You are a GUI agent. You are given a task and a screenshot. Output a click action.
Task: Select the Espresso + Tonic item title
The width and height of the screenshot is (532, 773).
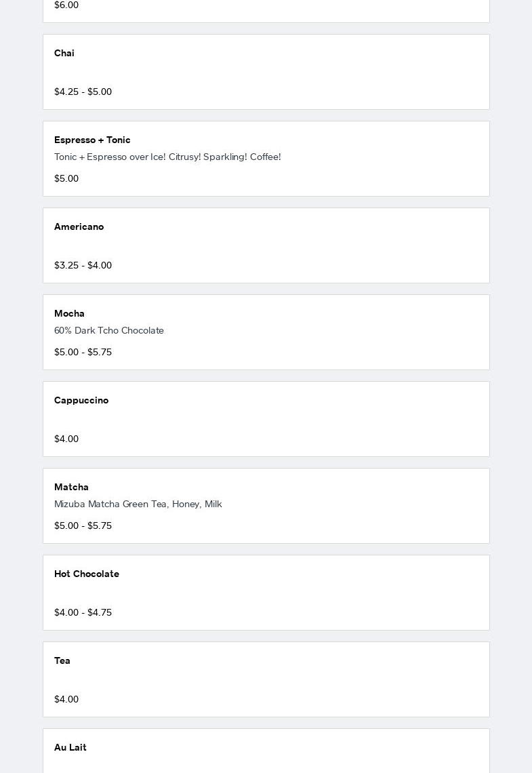pyautogui.click(x=92, y=140)
